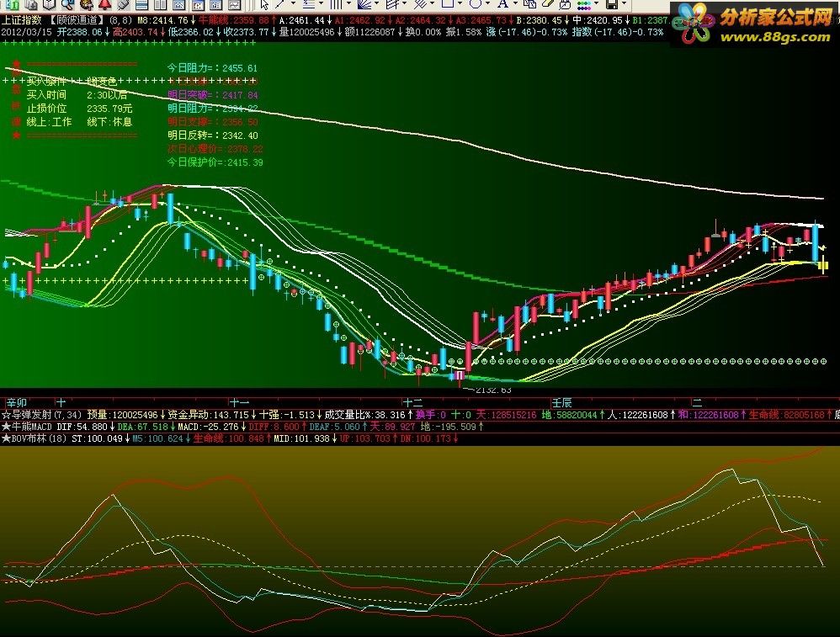Select the 十一 month marker on timeline

pyautogui.click(x=240, y=402)
